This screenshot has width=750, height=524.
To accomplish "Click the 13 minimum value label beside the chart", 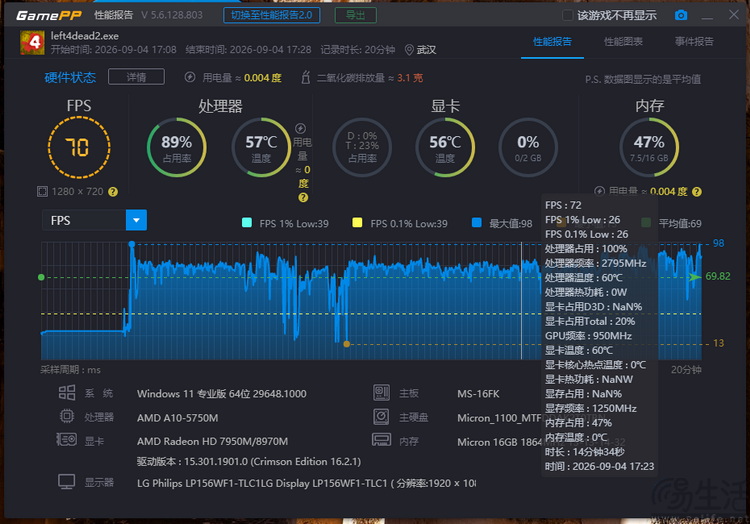I will (718, 343).
